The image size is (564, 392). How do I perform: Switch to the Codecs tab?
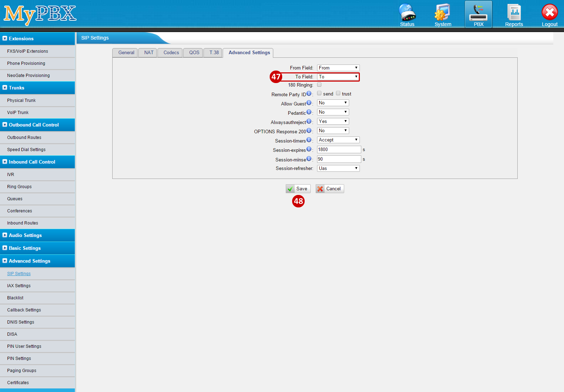(x=171, y=53)
